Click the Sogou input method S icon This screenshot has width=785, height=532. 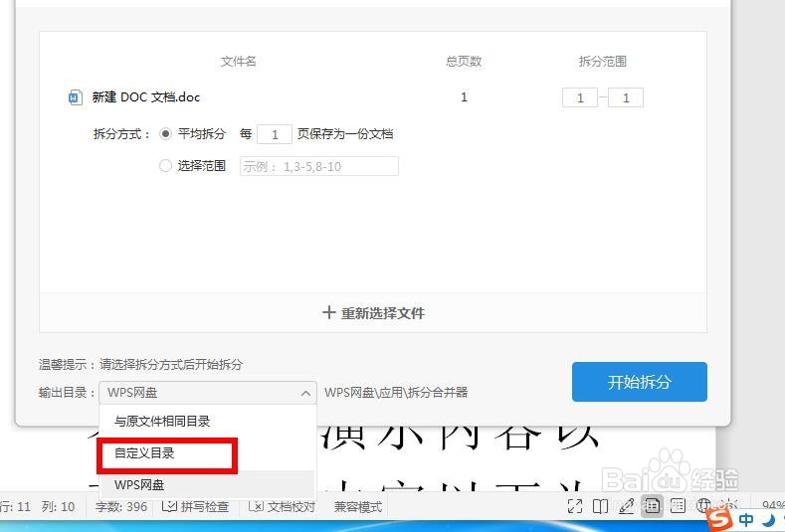point(720,520)
